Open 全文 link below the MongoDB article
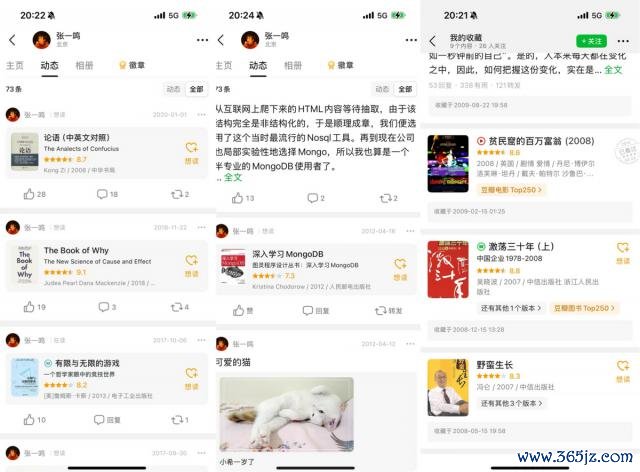Screen dimensions: 640x472 pyautogui.click(x=233, y=177)
